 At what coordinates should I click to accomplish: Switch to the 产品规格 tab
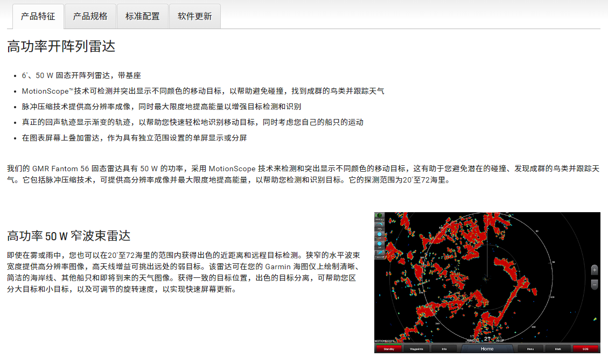[90, 16]
